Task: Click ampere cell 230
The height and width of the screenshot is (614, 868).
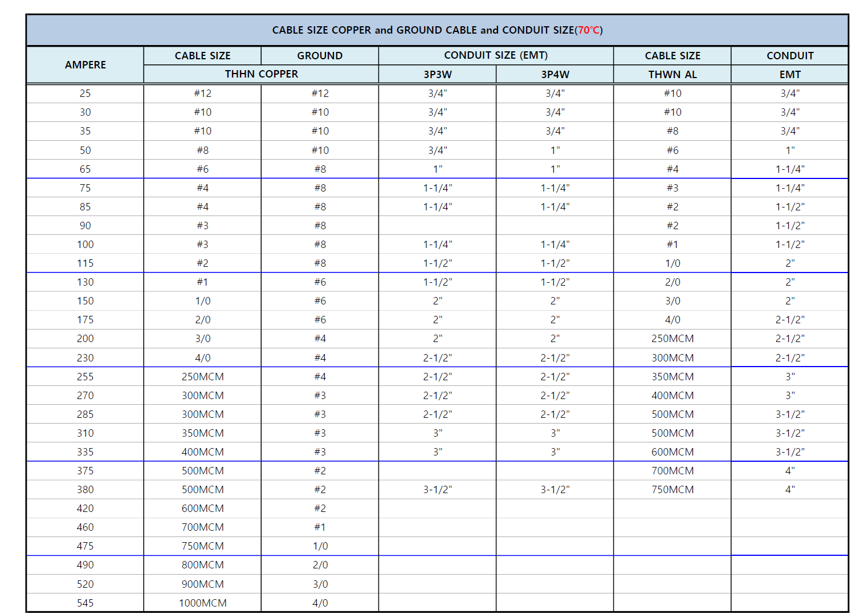Action: click(85, 358)
